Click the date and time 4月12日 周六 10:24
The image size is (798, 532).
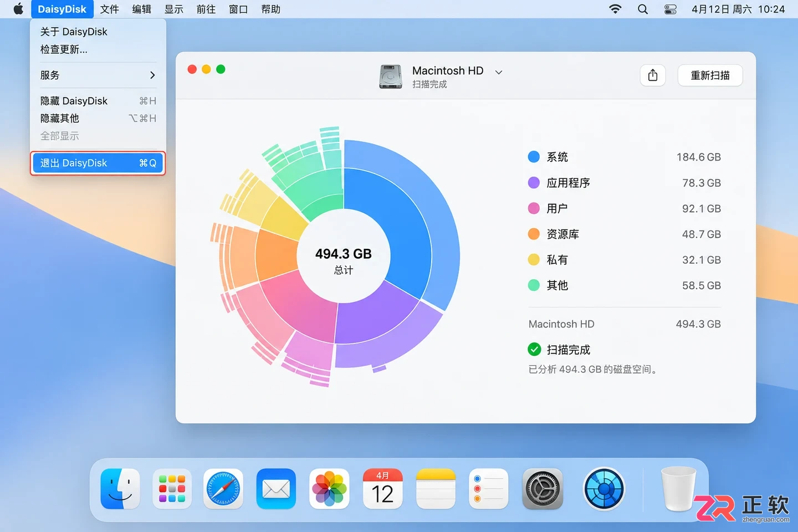[738, 9]
